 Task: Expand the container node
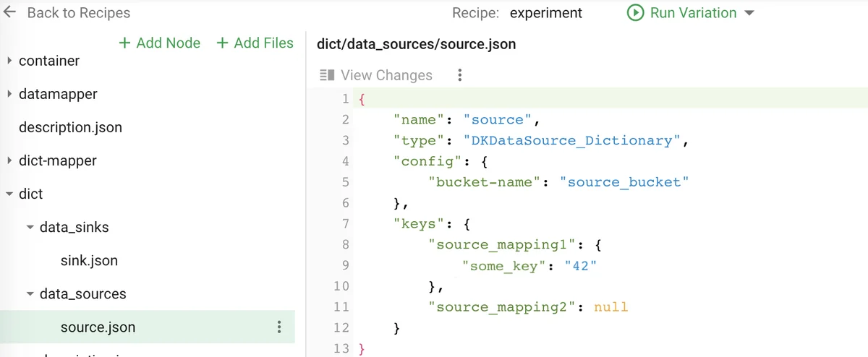pyautogui.click(x=9, y=61)
